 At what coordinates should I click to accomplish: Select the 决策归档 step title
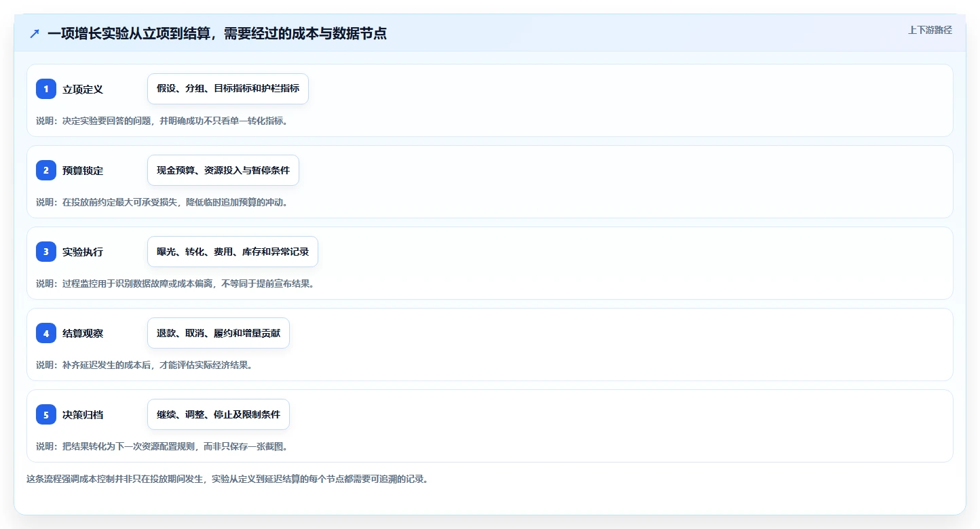[83, 414]
